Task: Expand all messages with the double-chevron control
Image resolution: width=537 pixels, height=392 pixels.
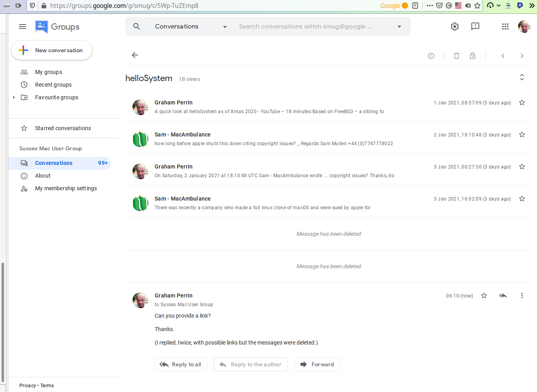Action: tap(522, 77)
